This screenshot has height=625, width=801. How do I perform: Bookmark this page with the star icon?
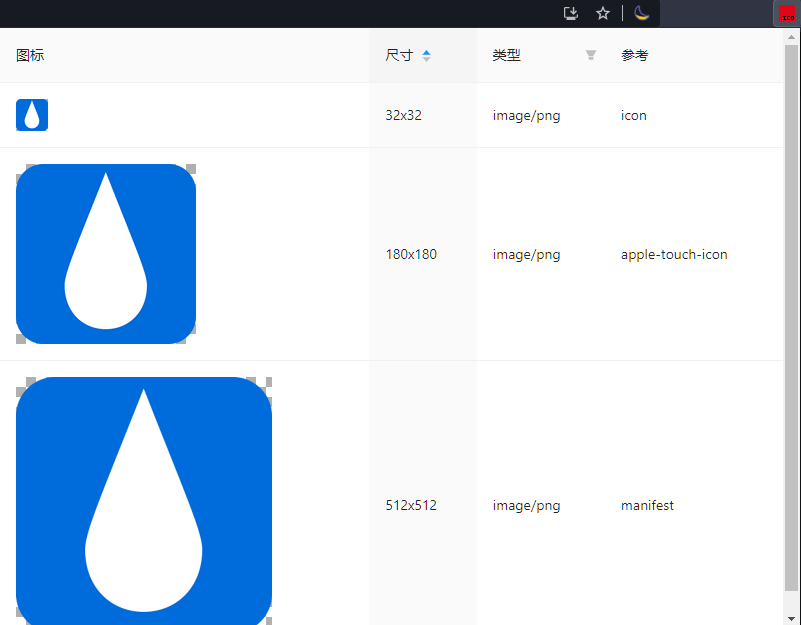603,13
